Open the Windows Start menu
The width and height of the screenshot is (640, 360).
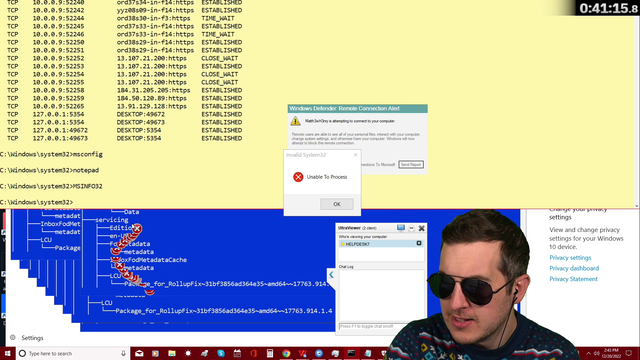tap(7, 353)
